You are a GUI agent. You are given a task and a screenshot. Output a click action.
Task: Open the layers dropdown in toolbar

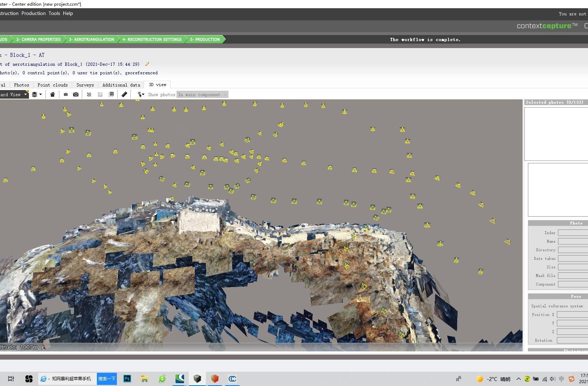pos(37,94)
